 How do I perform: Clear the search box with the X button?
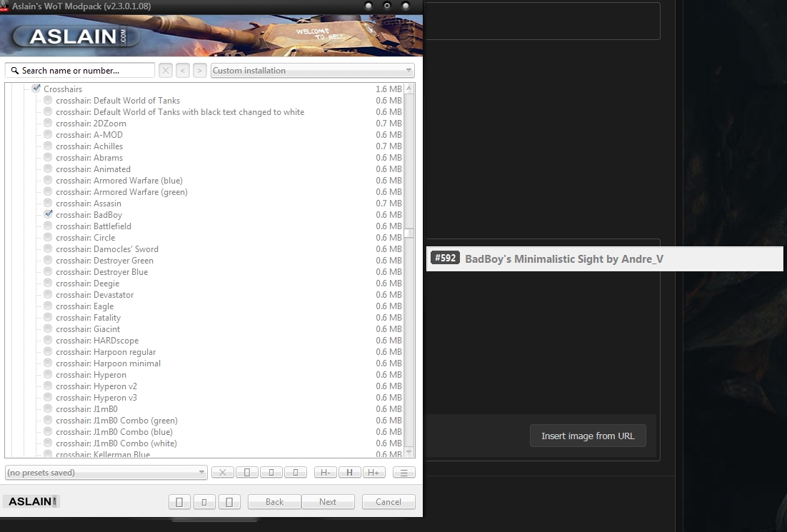coord(166,71)
